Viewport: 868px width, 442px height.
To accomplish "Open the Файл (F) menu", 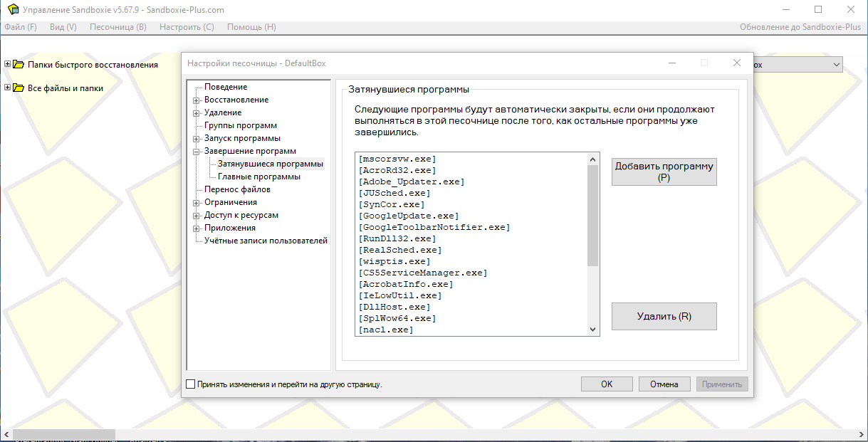I will (21, 27).
